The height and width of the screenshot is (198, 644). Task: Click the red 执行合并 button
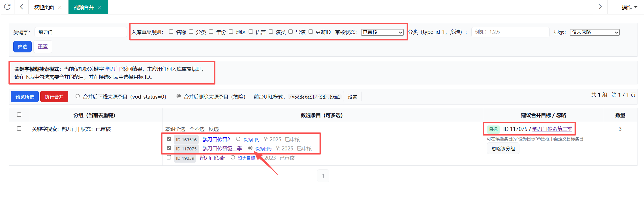pyautogui.click(x=54, y=97)
